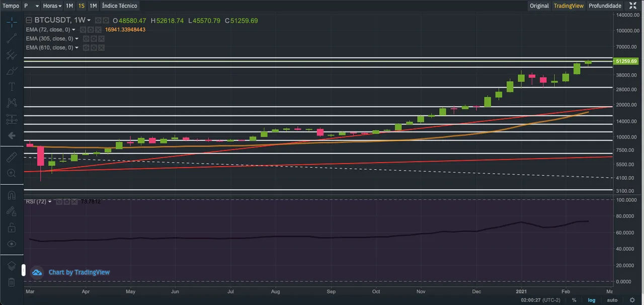Open BTCUSDT series settings gear
The height and width of the screenshot is (305, 644).
(x=106, y=21)
